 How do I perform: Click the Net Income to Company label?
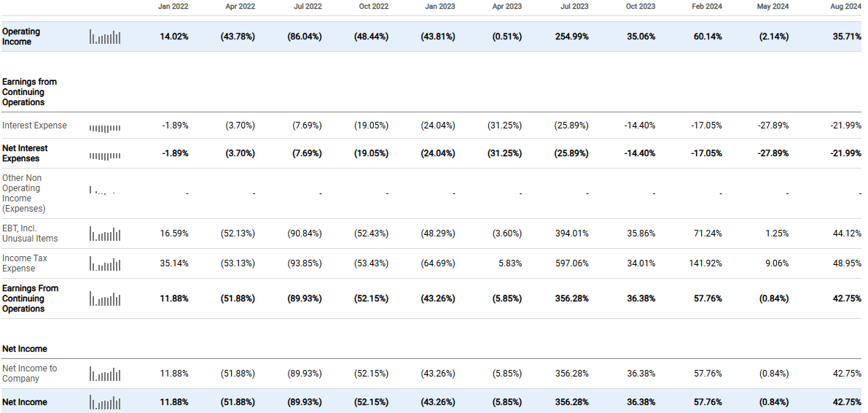(x=29, y=374)
